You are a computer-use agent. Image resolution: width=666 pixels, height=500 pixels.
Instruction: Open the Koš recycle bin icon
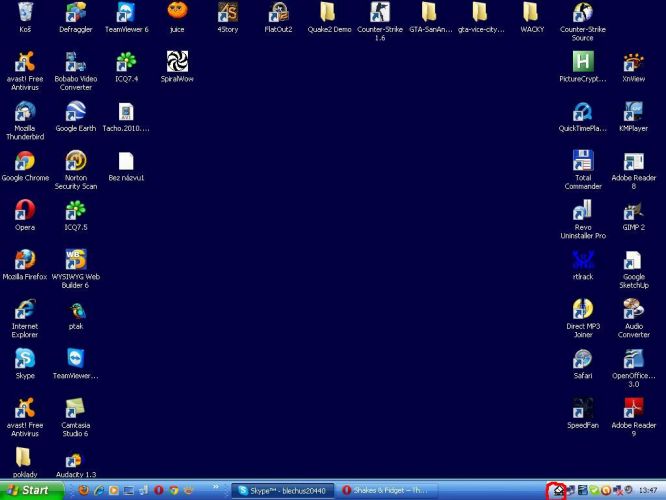click(25, 17)
